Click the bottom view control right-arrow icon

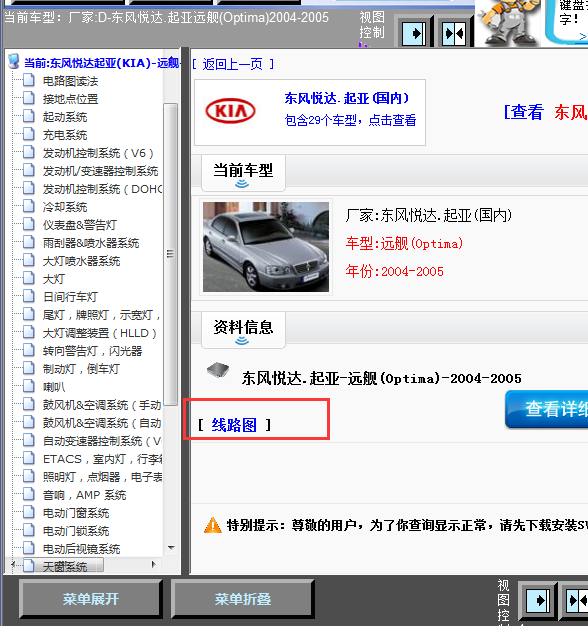537,600
